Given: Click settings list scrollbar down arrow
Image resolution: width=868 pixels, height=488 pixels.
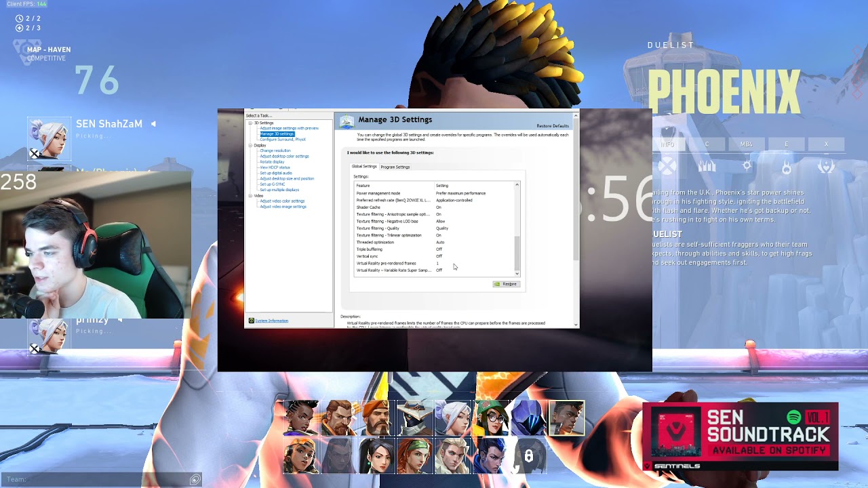Looking at the screenshot, I should [x=517, y=273].
